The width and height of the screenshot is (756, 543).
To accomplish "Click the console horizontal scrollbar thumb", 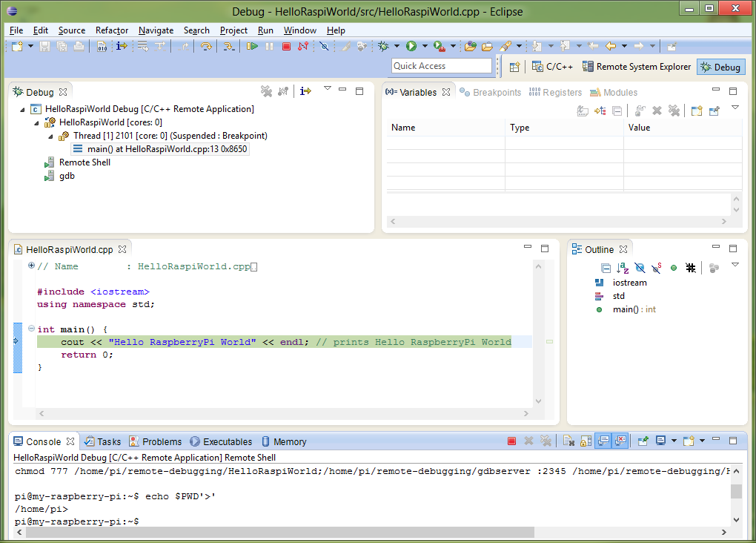I will tap(279, 532).
